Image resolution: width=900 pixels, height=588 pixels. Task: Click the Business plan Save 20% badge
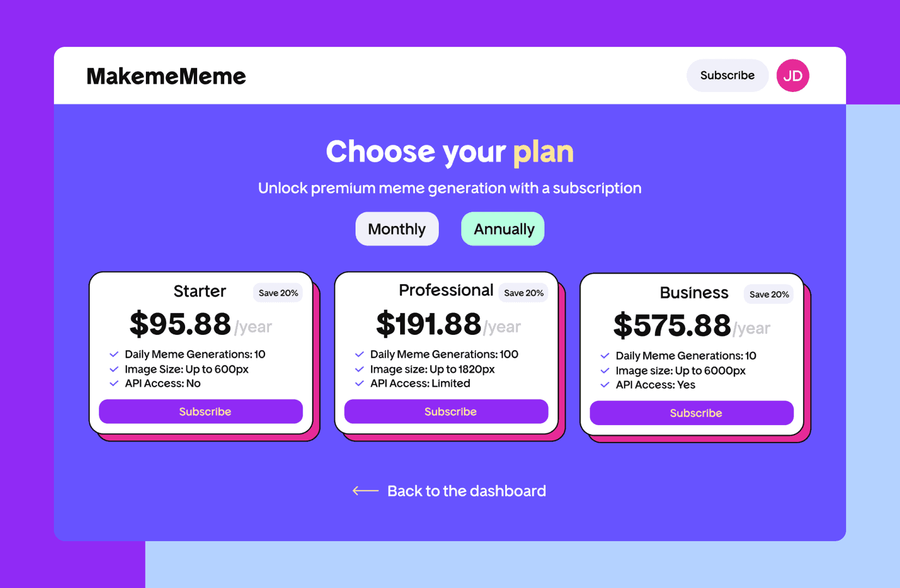(x=769, y=295)
